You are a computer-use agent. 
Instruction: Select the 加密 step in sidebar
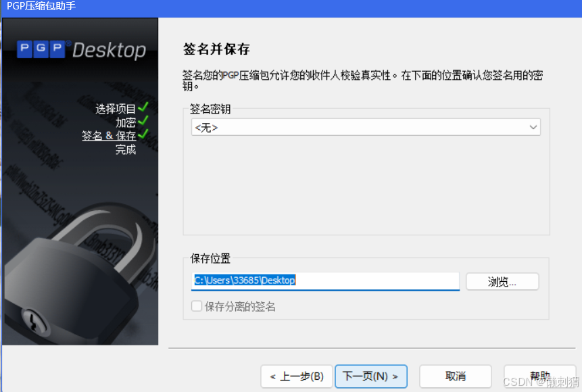pyautogui.click(x=126, y=122)
